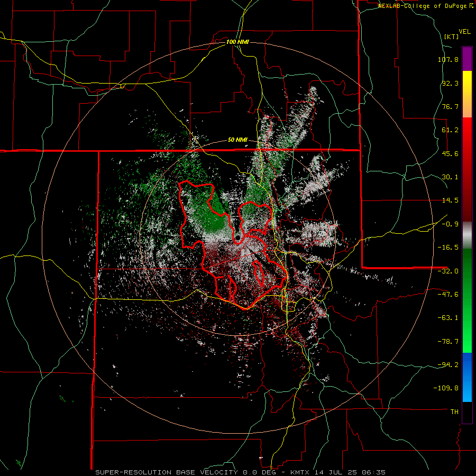Click the [KT] units label
This screenshot has height=476, width=476.
point(452,36)
